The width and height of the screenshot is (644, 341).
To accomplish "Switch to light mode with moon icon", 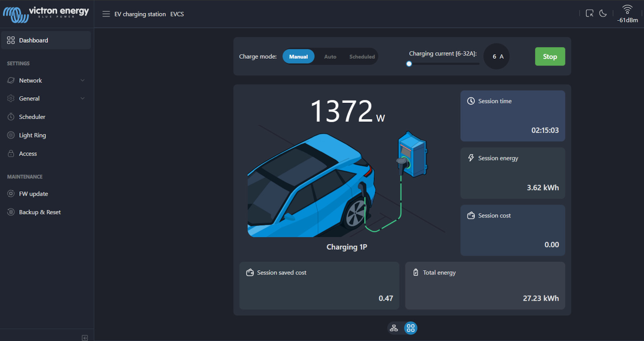I will pos(603,13).
